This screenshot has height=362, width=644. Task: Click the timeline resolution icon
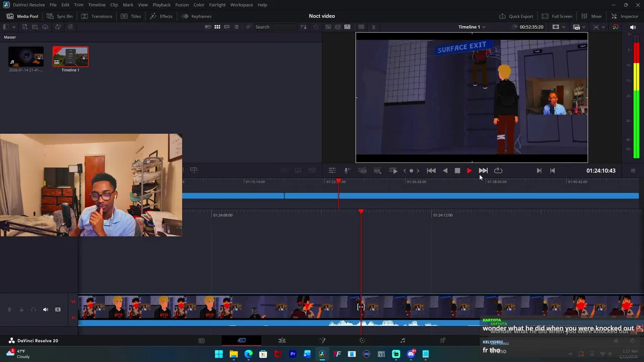(577, 27)
